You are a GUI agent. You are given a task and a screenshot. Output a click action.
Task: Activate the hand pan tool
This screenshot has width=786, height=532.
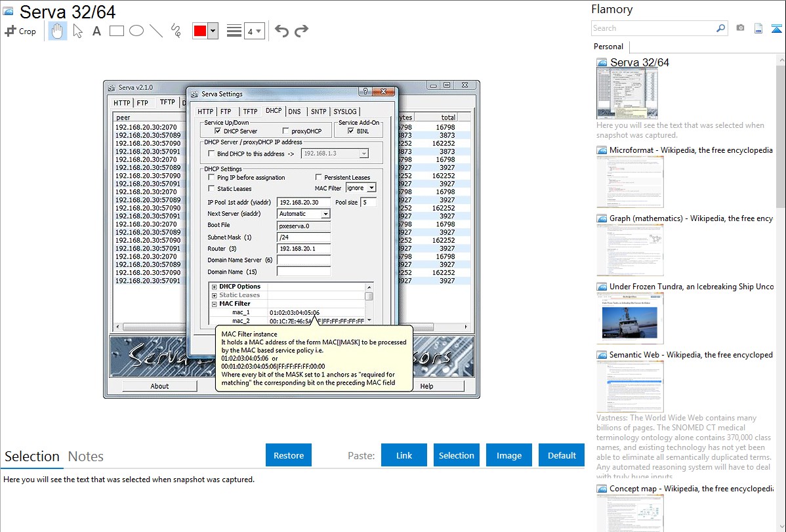tap(58, 31)
